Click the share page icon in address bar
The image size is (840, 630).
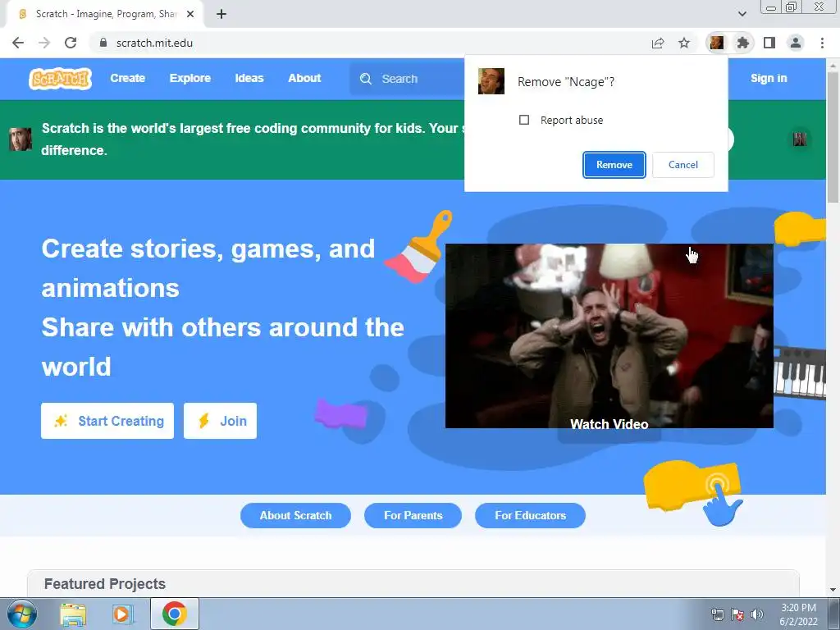(x=658, y=43)
